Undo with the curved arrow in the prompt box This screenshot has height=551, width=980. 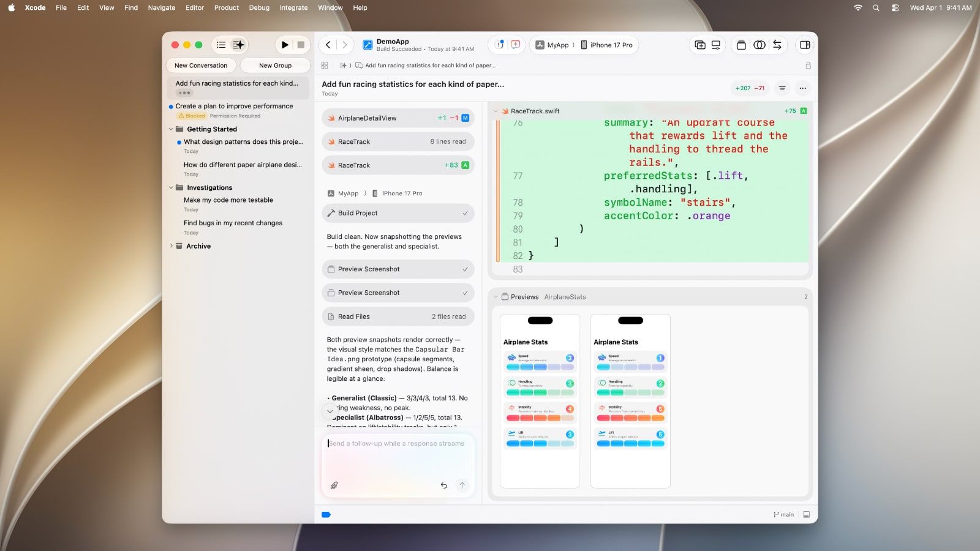click(x=443, y=485)
